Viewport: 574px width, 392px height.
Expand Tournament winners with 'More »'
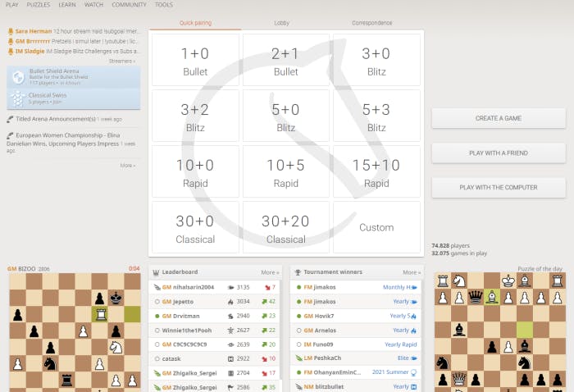(411, 272)
